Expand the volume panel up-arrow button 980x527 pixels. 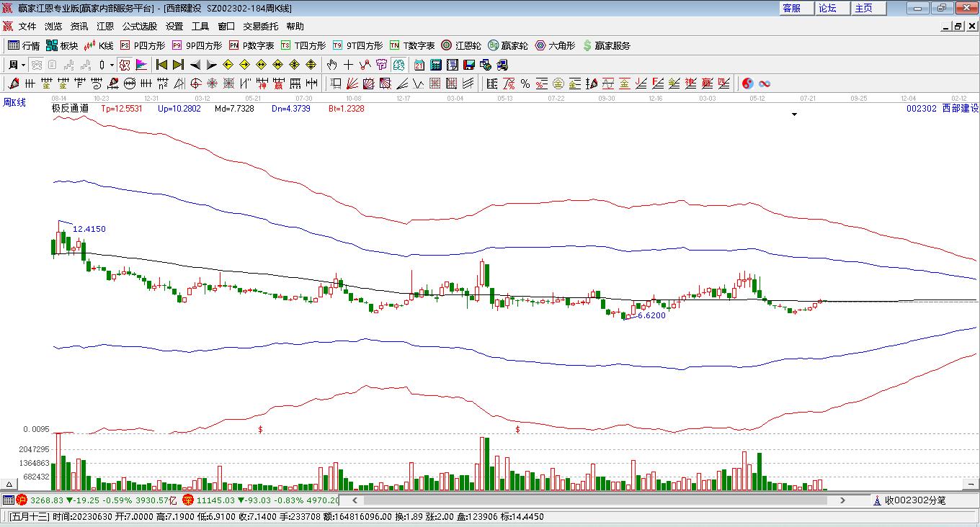[x=9, y=485]
